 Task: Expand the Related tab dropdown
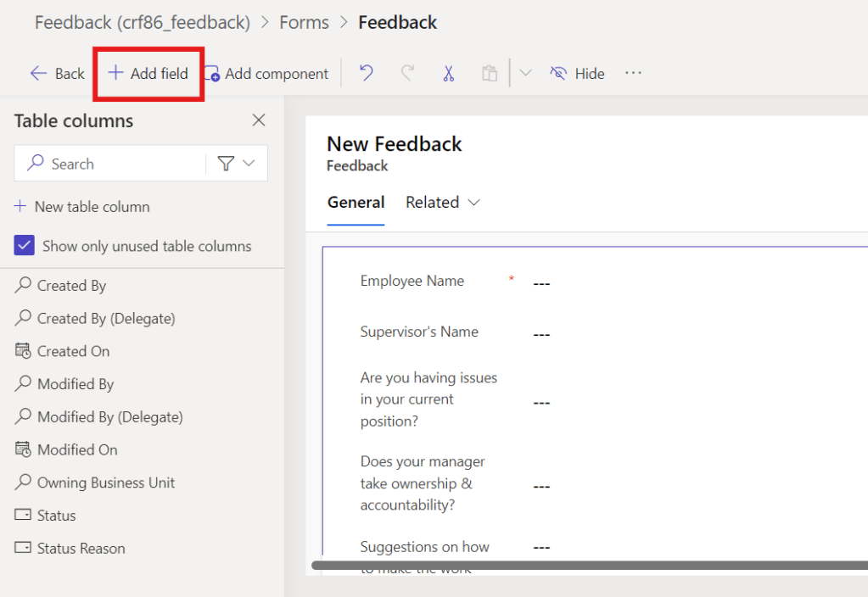(x=443, y=203)
